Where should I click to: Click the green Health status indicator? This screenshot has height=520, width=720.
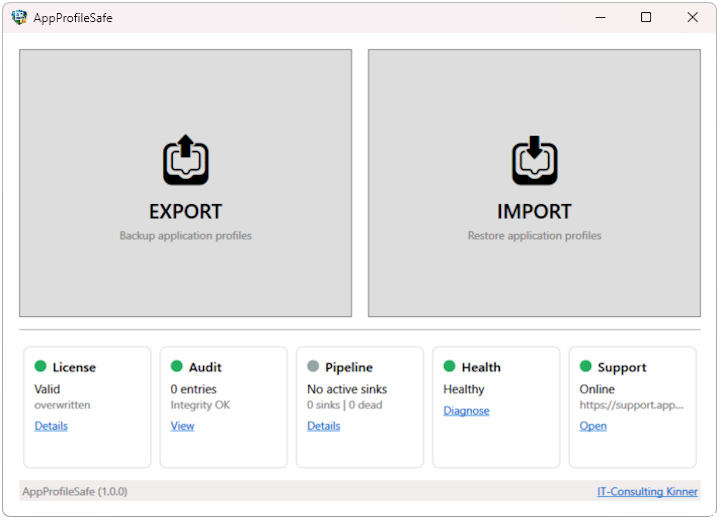[449, 367]
